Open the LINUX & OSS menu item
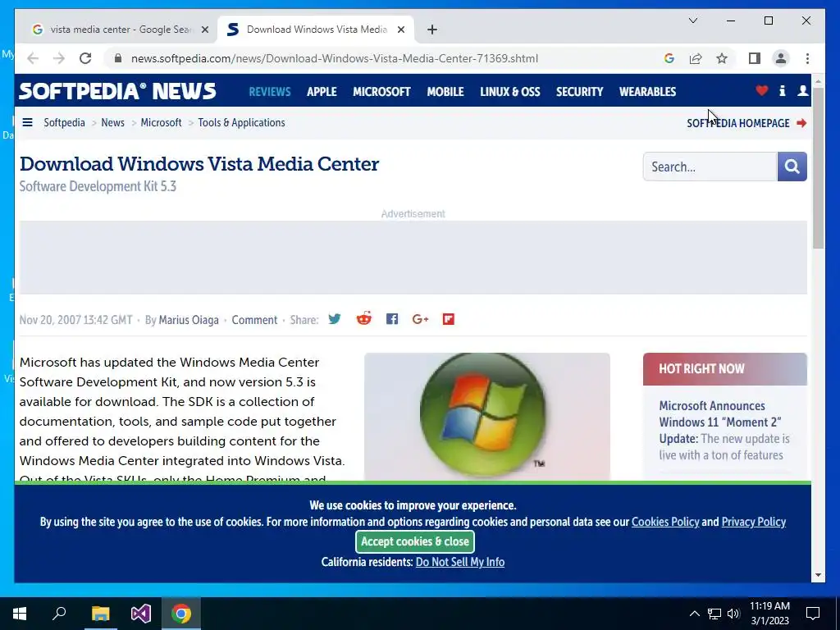This screenshot has height=630, width=840. tap(510, 92)
